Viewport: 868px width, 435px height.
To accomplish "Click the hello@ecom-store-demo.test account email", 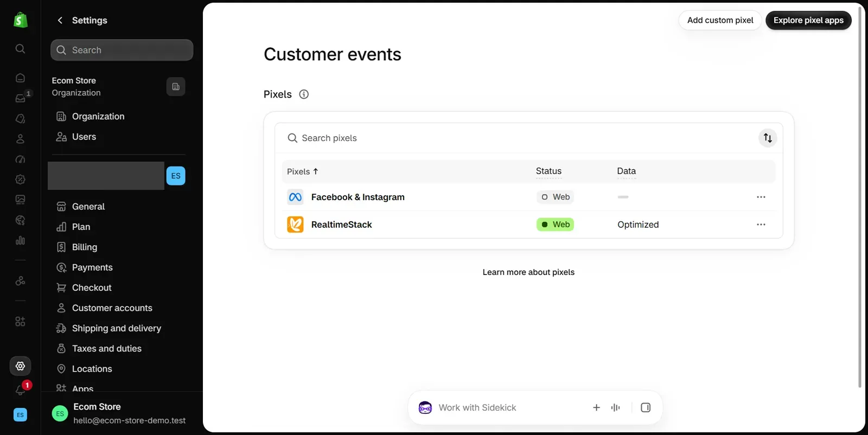I will tap(130, 420).
